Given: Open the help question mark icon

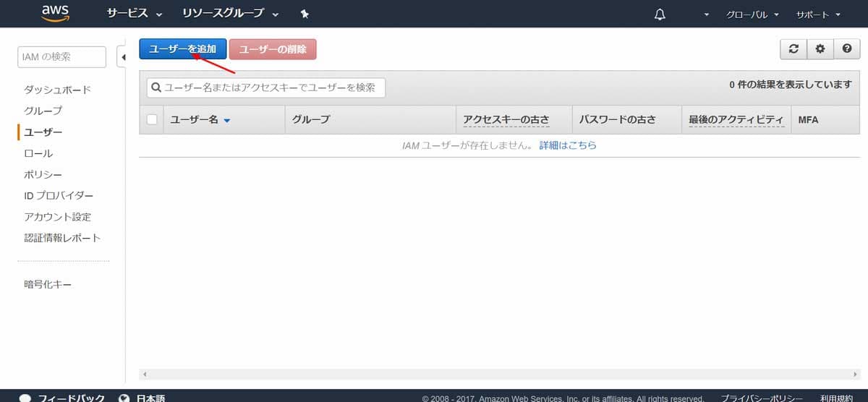Looking at the screenshot, I should (846, 48).
